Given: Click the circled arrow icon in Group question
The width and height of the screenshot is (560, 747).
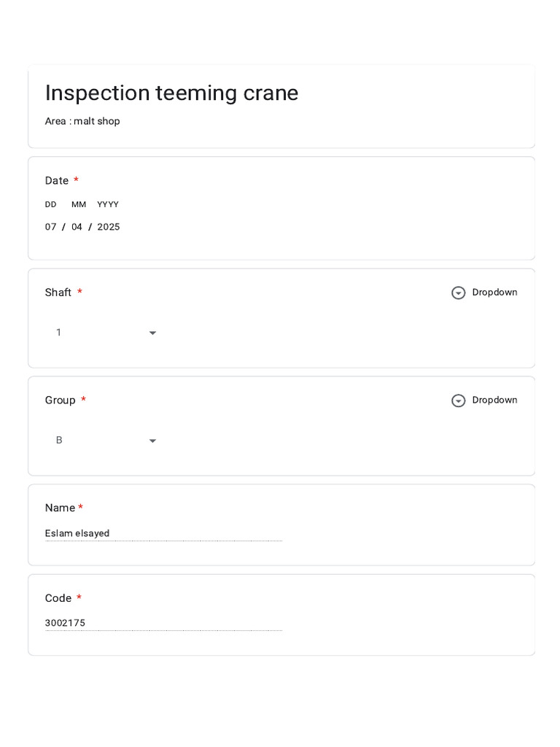Looking at the screenshot, I should pyautogui.click(x=458, y=401).
